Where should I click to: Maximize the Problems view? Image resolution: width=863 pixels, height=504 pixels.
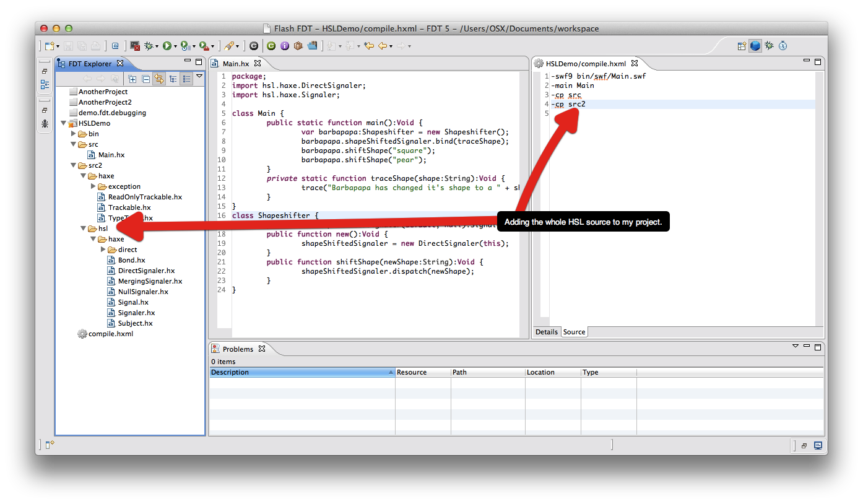click(x=818, y=347)
